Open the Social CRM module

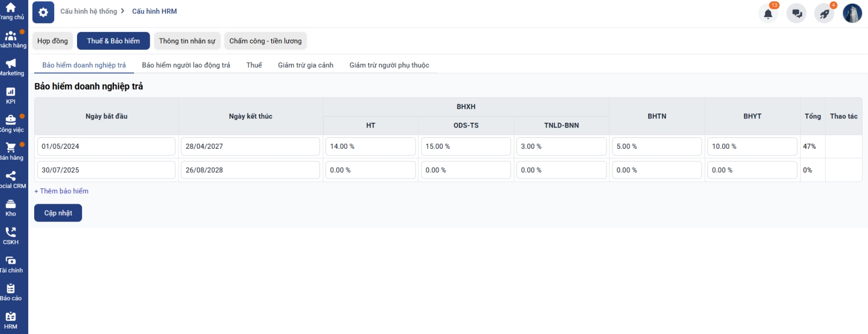point(11,179)
